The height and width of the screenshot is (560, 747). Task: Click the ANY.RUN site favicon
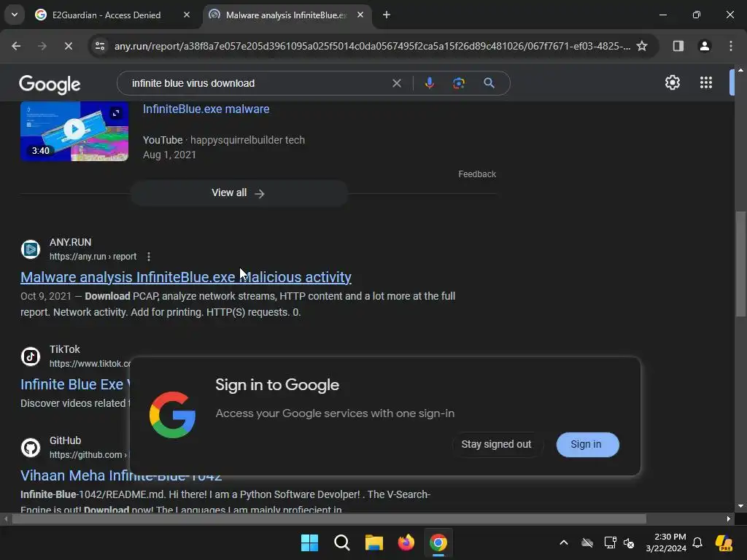(x=31, y=249)
